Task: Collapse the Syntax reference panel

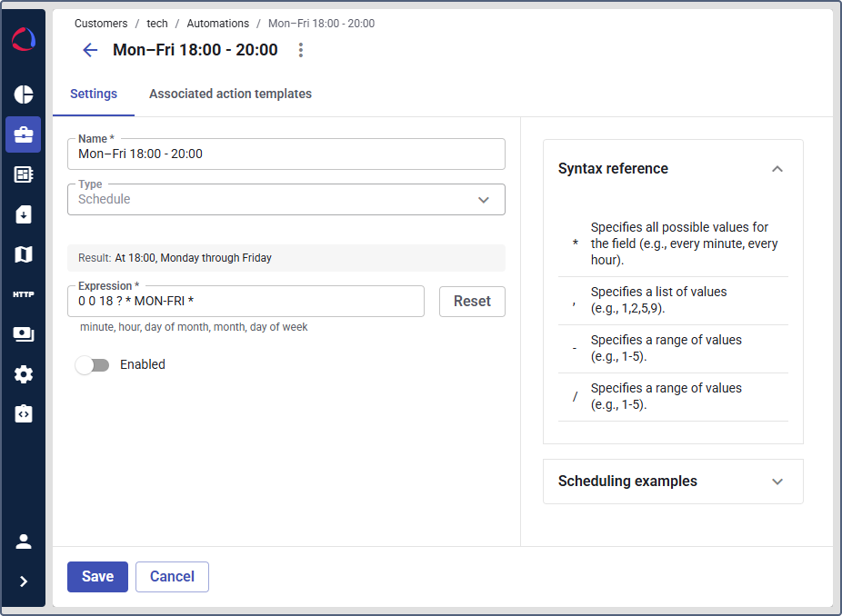Action: click(x=777, y=169)
